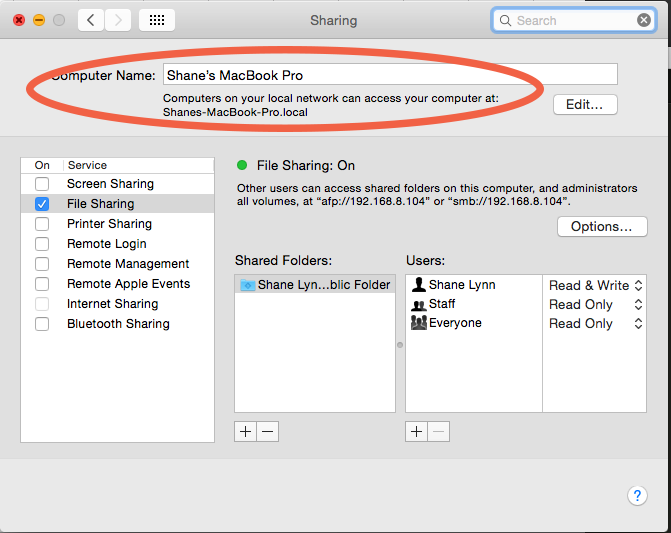Click the Everyone group icon
Screen dimensions: 671x533
tap(419, 323)
